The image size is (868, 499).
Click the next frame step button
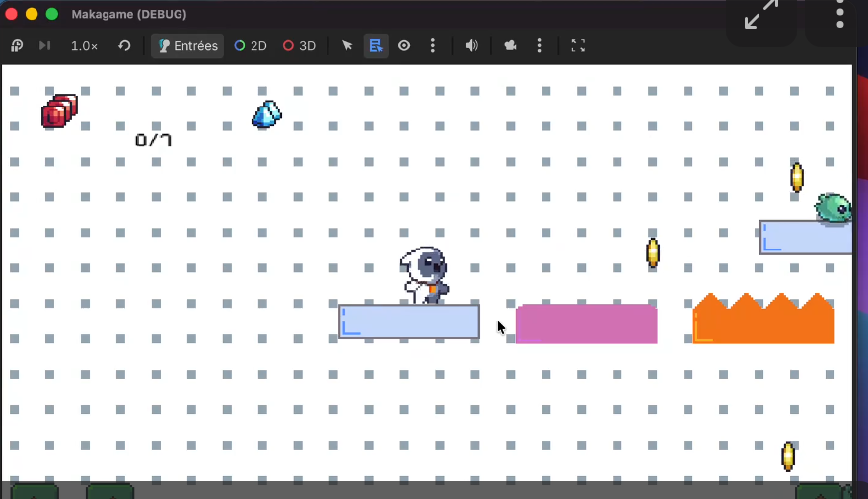44,46
